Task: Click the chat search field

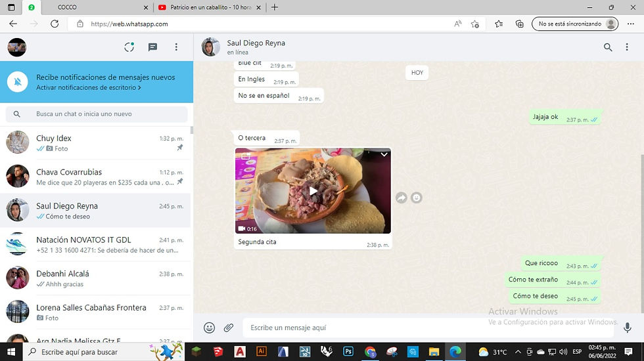Action: point(97,114)
